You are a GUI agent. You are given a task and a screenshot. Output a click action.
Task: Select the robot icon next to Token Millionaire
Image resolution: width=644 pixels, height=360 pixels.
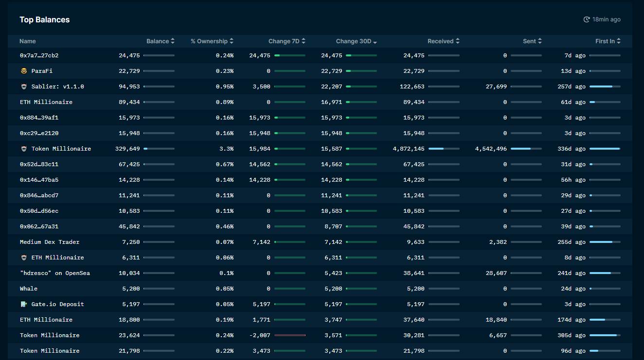(x=23, y=148)
